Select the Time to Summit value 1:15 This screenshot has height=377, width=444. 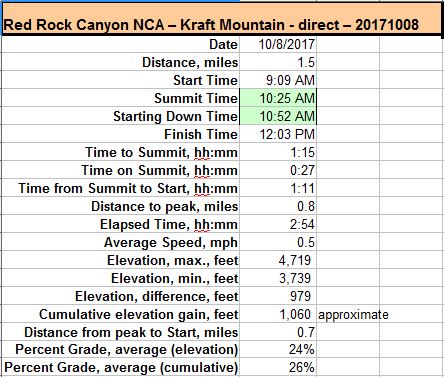(x=278, y=152)
